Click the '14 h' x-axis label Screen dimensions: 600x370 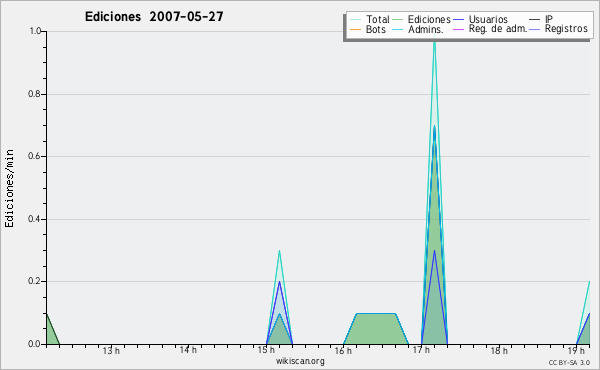coord(188,350)
